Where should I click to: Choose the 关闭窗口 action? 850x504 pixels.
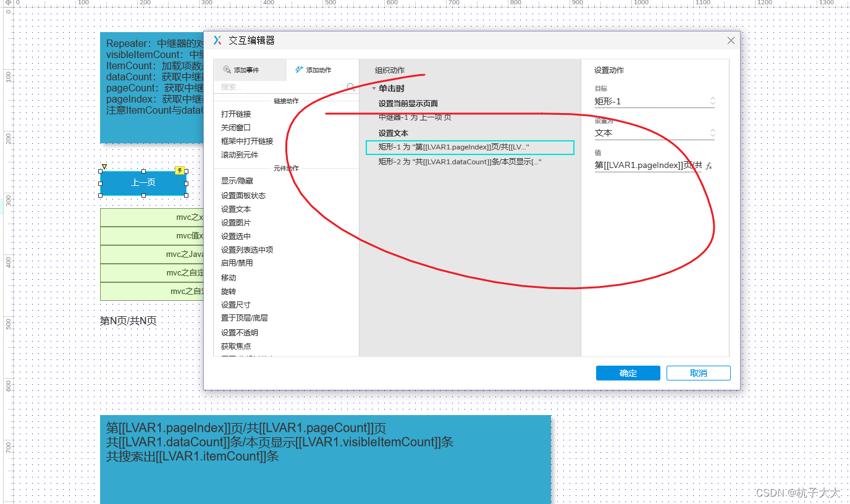pyautogui.click(x=236, y=128)
